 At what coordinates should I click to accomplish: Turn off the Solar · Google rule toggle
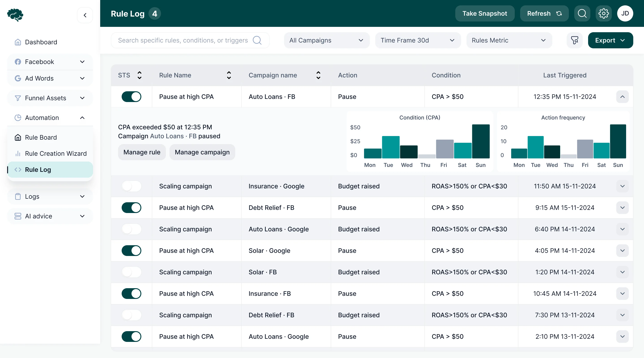(x=131, y=251)
